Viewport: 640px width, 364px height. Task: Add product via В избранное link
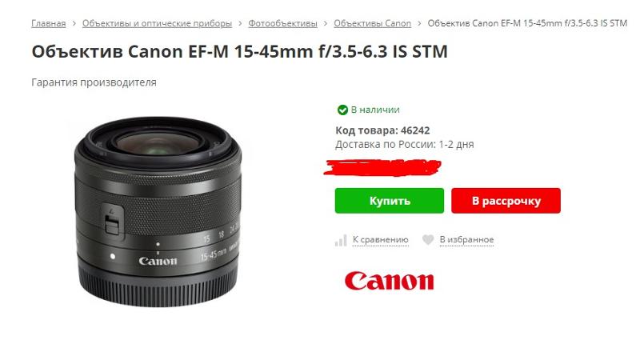point(466,240)
